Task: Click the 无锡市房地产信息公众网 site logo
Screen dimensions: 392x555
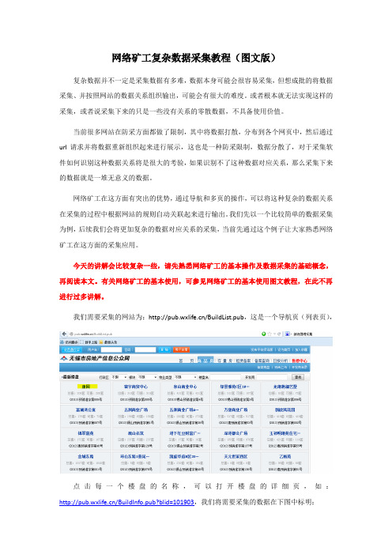Action: (95, 358)
